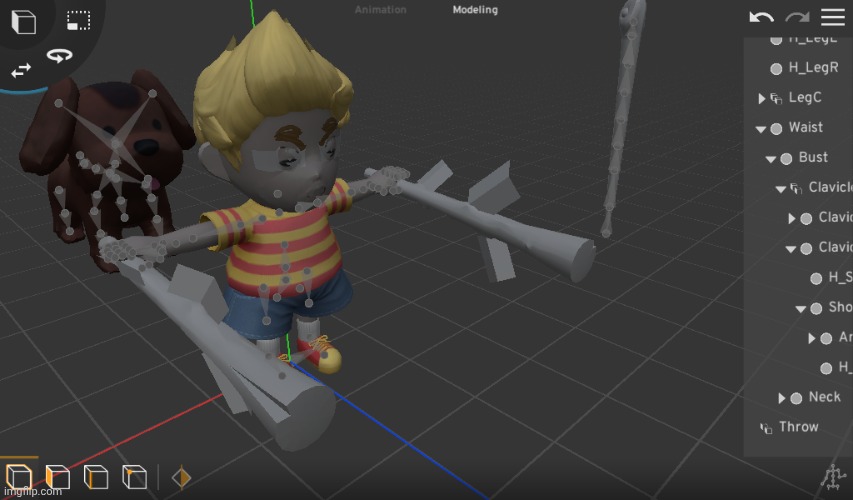Click the skeleton rig icon bottom-right

830,479
